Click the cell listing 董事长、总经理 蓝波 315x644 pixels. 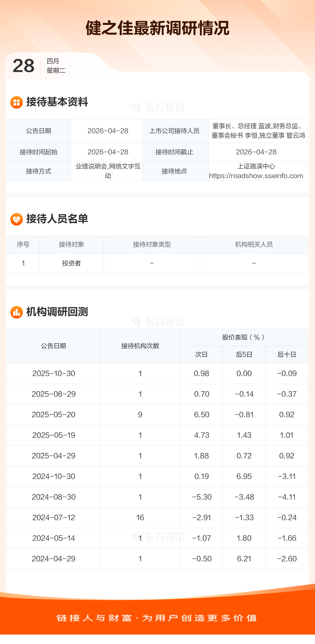258,131
